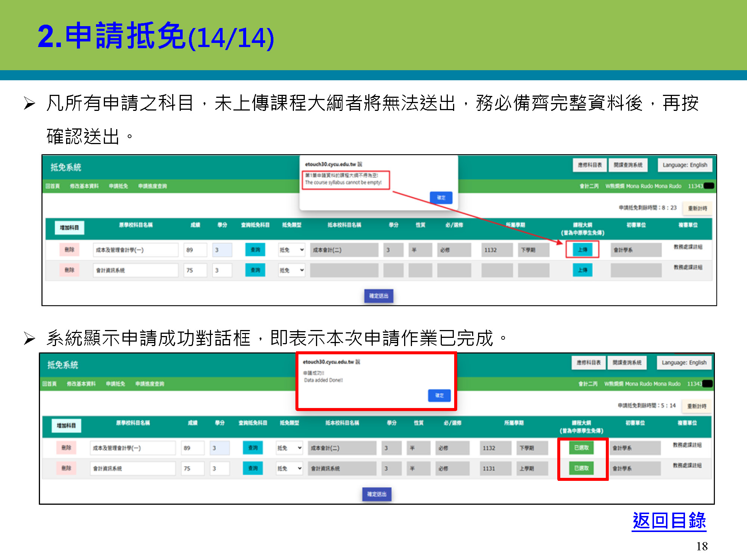Click score field 75 in lower screenshot
The width and height of the screenshot is (747, 560).
click(x=193, y=468)
